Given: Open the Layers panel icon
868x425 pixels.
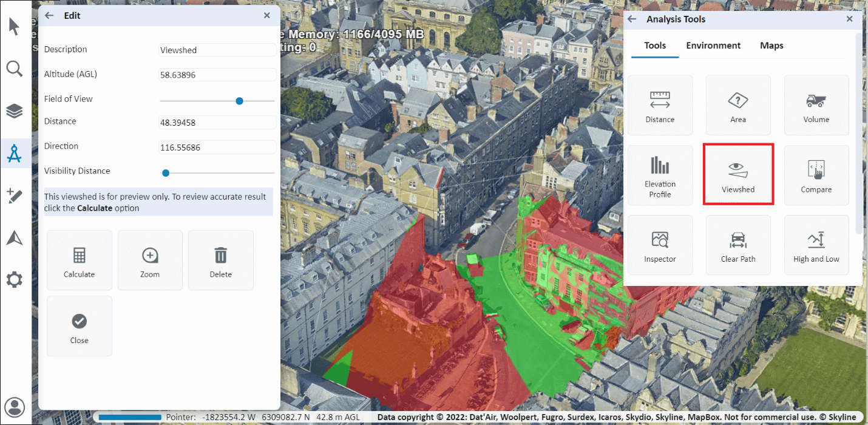Looking at the screenshot, I should (15, 111).
